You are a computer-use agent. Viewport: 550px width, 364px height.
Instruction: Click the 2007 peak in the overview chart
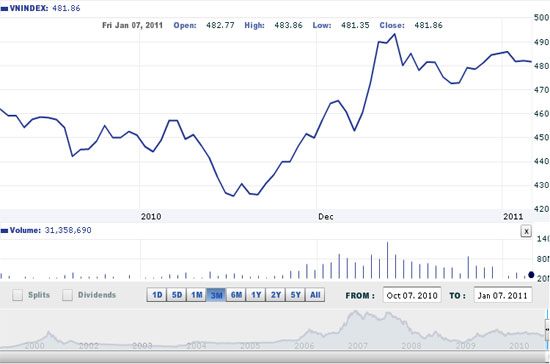pyautogui.click(x=356, y=311)
